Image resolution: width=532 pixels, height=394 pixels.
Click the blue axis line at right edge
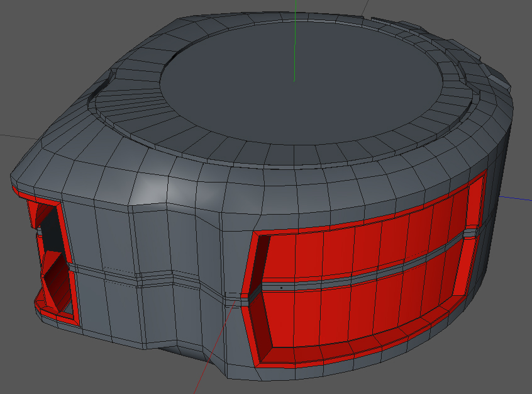516,198
